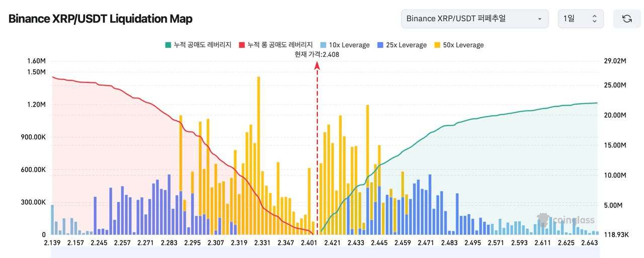Click the 2.307 price axis label
This screenshot has width=644, height=258.
(x=215, y=243)
